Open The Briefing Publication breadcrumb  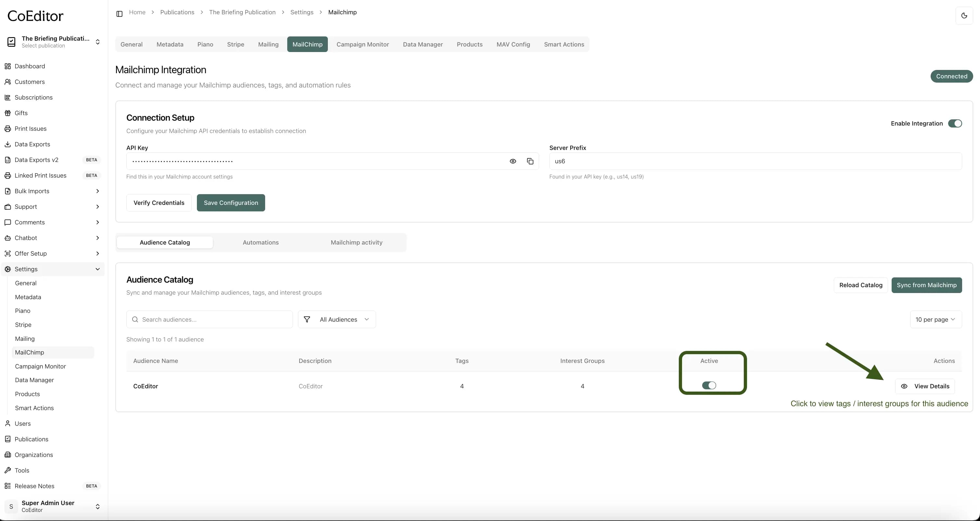[x=242, y=12]
